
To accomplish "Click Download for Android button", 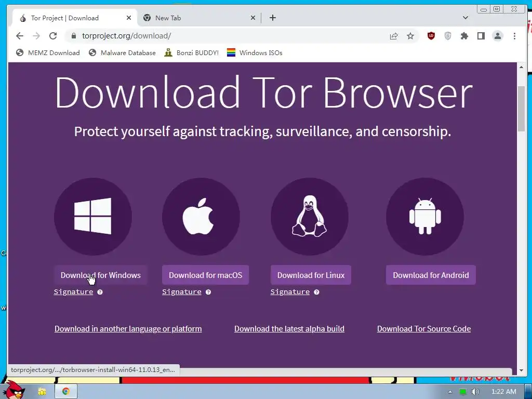I will pyautogui.click(x=431, y=275).
